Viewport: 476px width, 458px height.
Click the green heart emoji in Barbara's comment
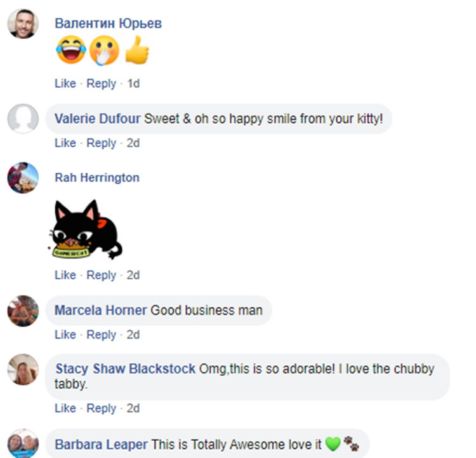[333, 444]
